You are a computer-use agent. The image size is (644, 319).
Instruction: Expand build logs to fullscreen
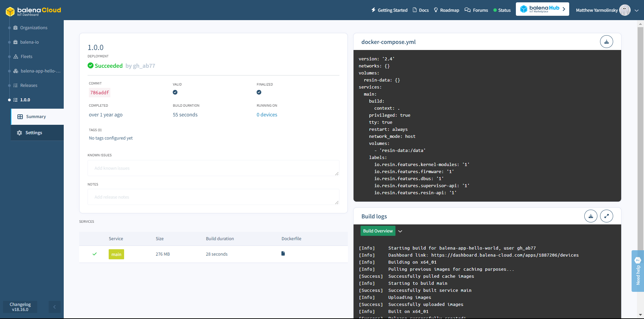[x=606, y=216]
